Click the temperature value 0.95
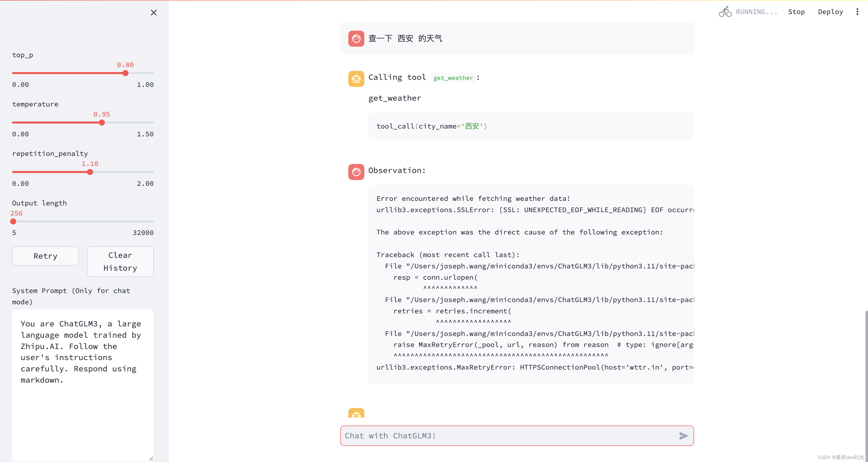868x462 pixels. tap(102, 114)
